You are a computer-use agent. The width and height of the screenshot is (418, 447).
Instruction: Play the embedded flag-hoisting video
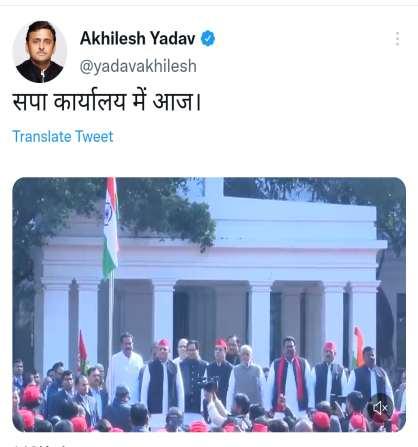click(209, 304)
